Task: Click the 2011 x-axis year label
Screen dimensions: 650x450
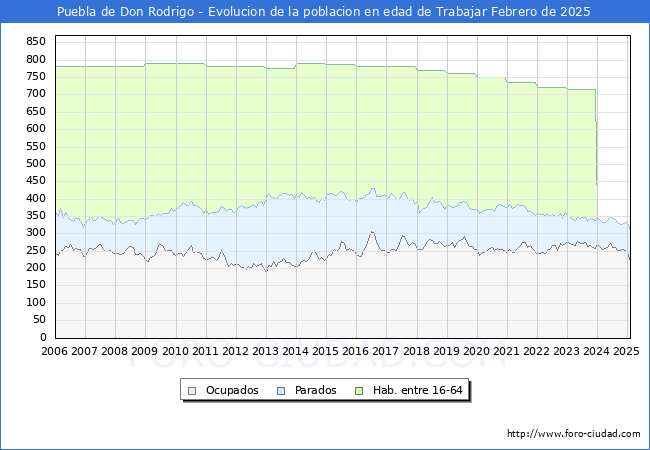Action: point(205,351)
